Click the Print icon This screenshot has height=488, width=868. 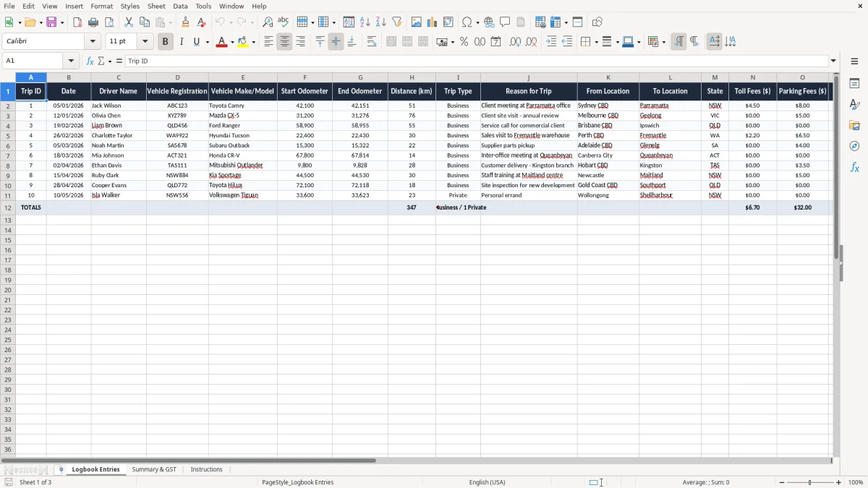[x=93, y=22]
